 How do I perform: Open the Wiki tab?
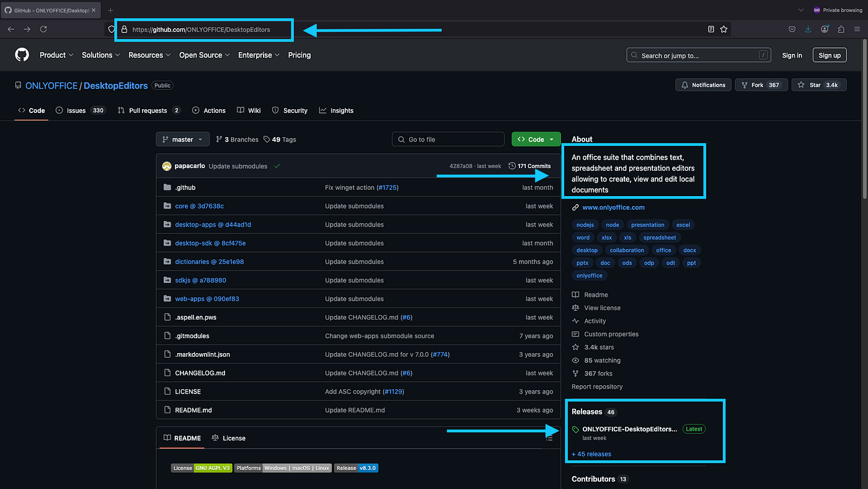[x=249, y=110]
